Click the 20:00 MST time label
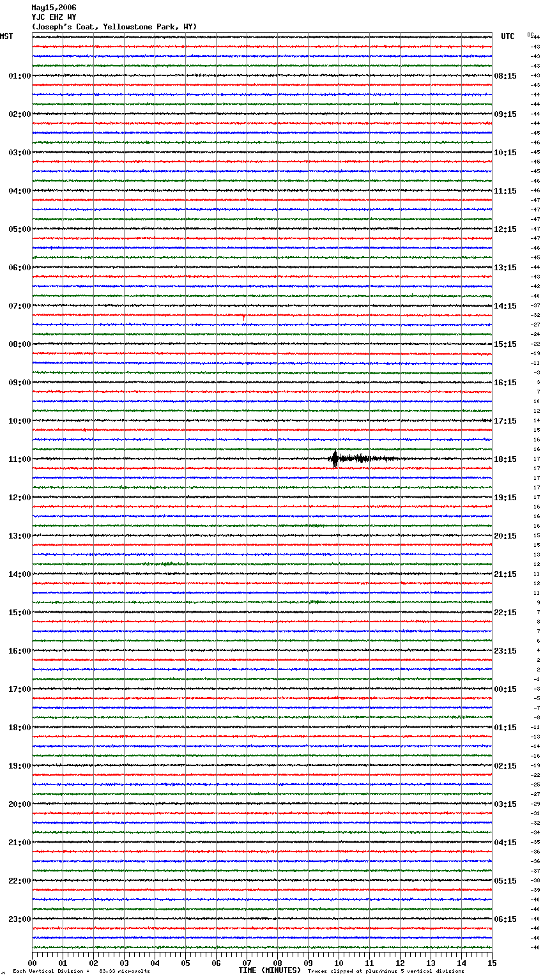543x980 pixels. click(20, 804)
